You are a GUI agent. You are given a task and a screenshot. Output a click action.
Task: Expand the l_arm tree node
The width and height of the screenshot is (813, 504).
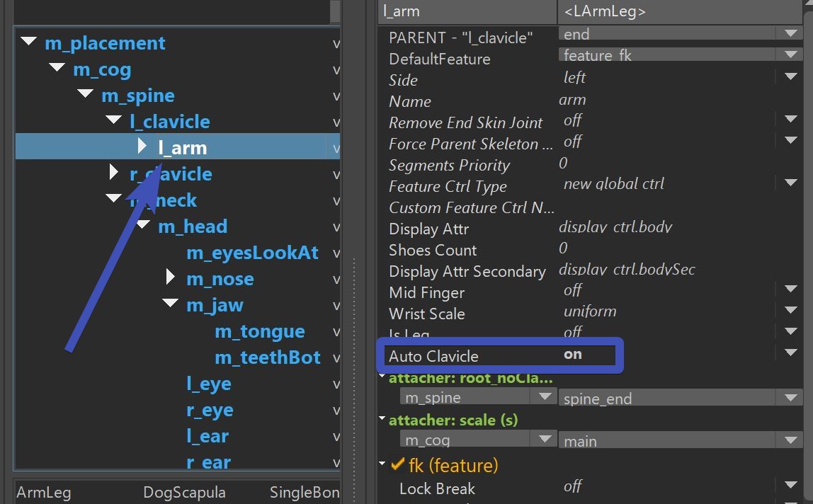[x=142, y=147]
